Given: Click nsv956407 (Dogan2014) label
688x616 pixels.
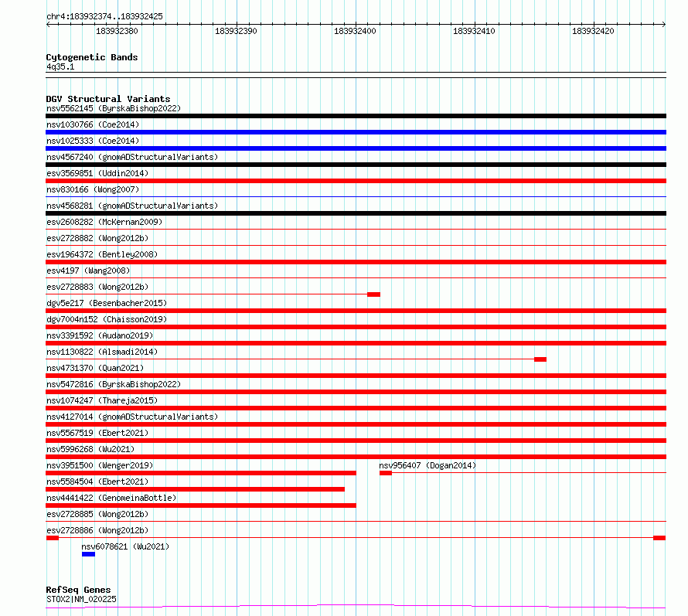Looking at the screenshot, I should click(427, 465).
